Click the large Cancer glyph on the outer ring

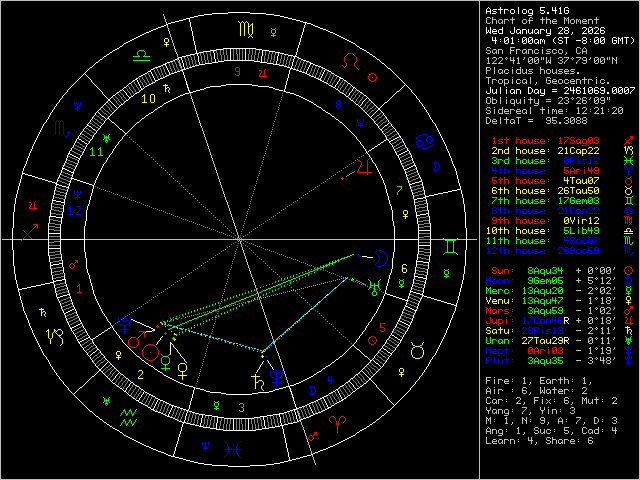[424, 141]
